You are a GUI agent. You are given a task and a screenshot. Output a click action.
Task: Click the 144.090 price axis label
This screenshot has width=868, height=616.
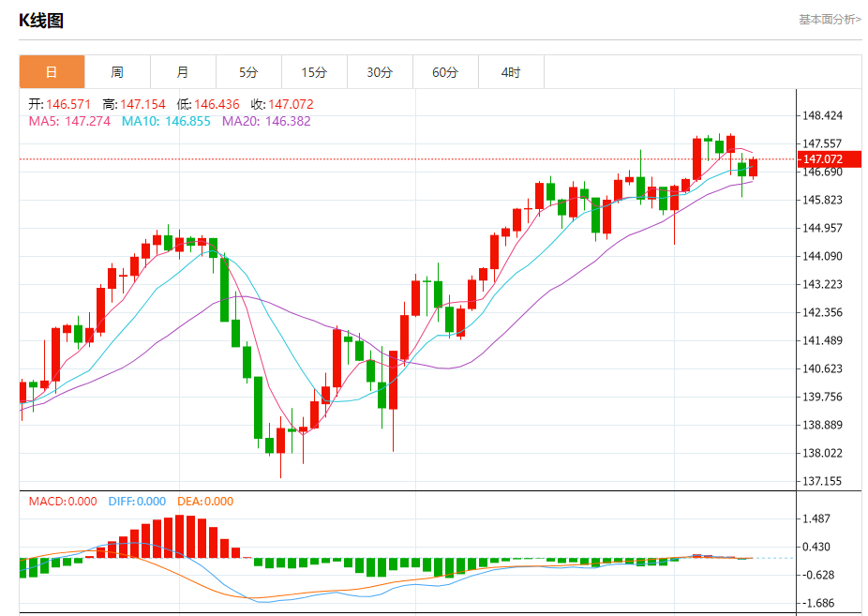point(823,256)
